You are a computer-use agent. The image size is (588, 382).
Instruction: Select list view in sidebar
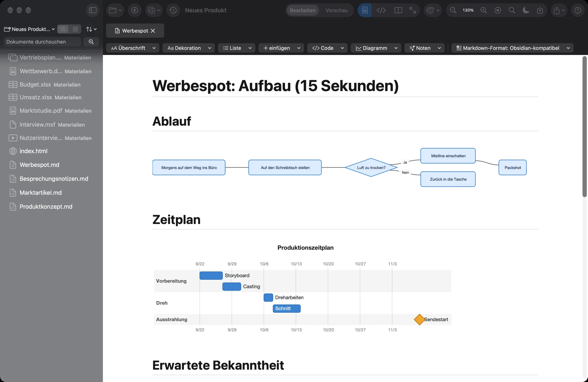pyautogui.click(x=63, y=29)
